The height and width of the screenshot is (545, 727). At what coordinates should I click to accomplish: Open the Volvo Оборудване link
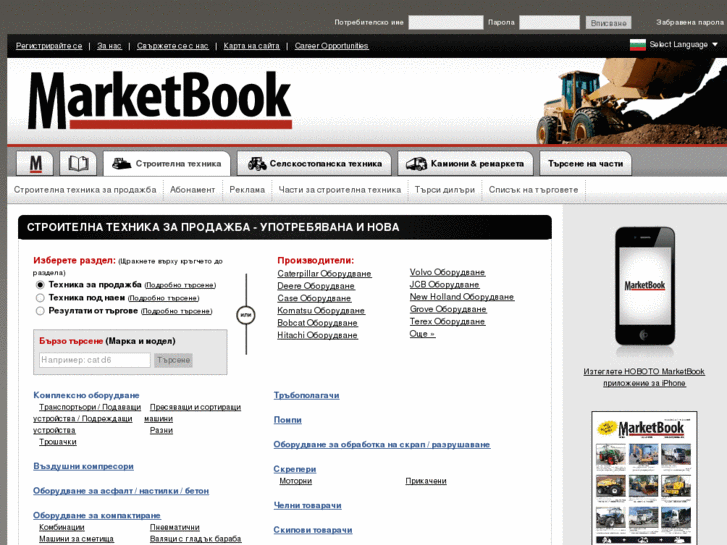[x=447, y=272]
